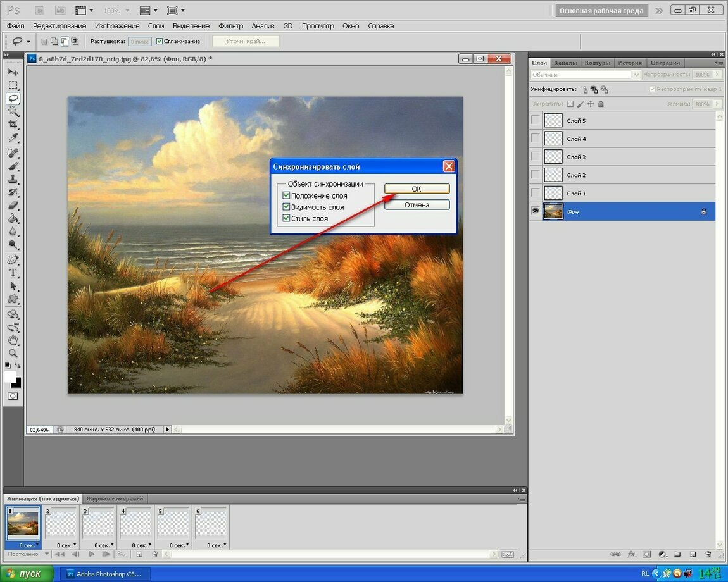Select the Healing Brush tool
The image size is (728, 582).
point(13,153)
